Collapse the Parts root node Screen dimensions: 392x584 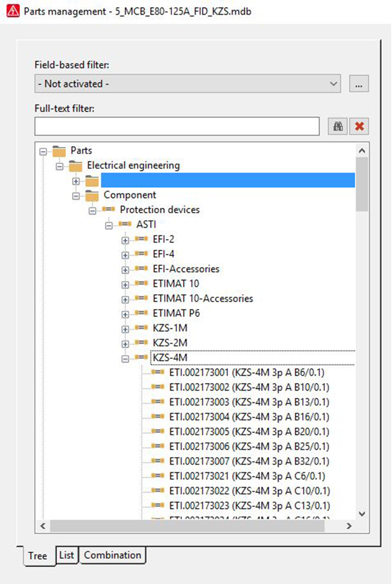(43, 152)
